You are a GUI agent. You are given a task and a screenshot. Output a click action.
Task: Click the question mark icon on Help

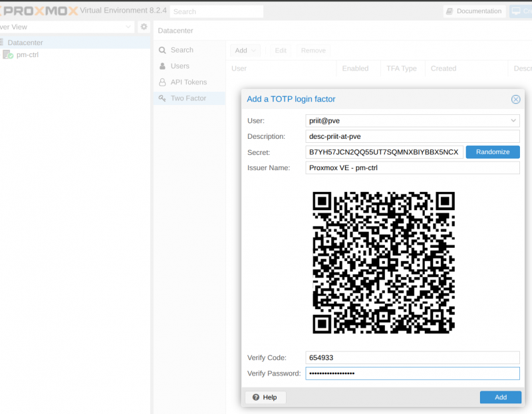point(256,397)
